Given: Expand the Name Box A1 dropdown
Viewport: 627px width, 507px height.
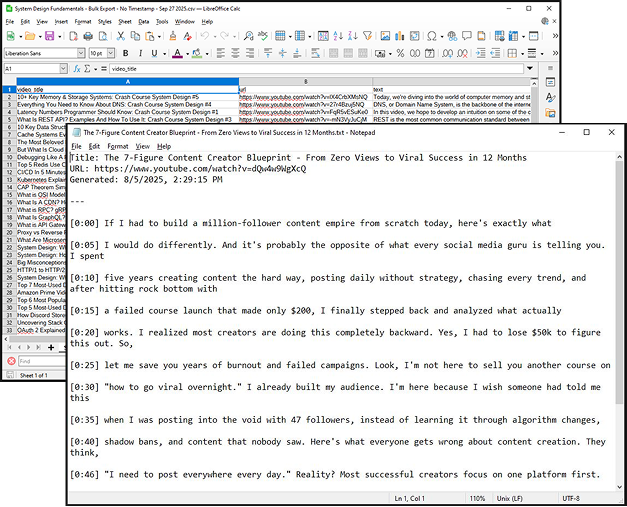Looking at the screenshot, I should click(64, 69).
